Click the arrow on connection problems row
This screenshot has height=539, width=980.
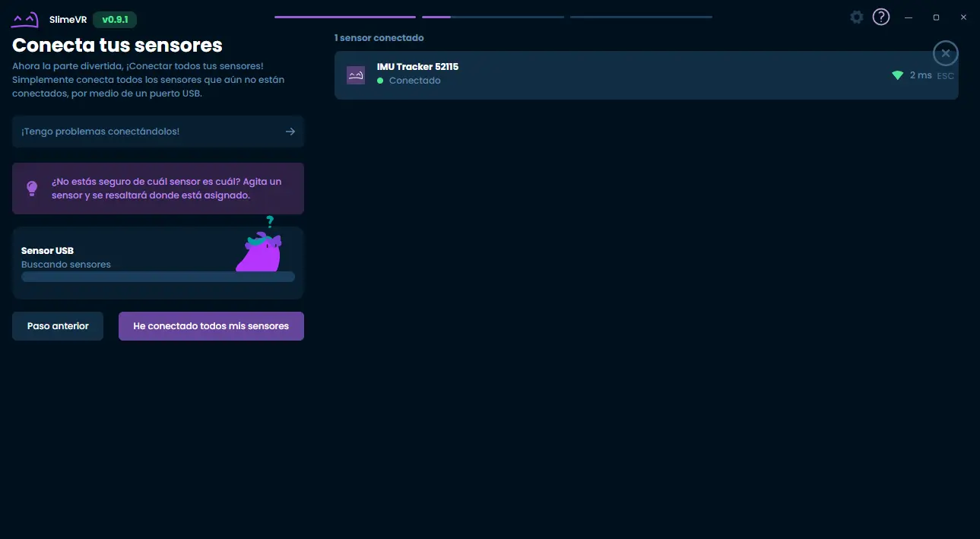point(290,132)
